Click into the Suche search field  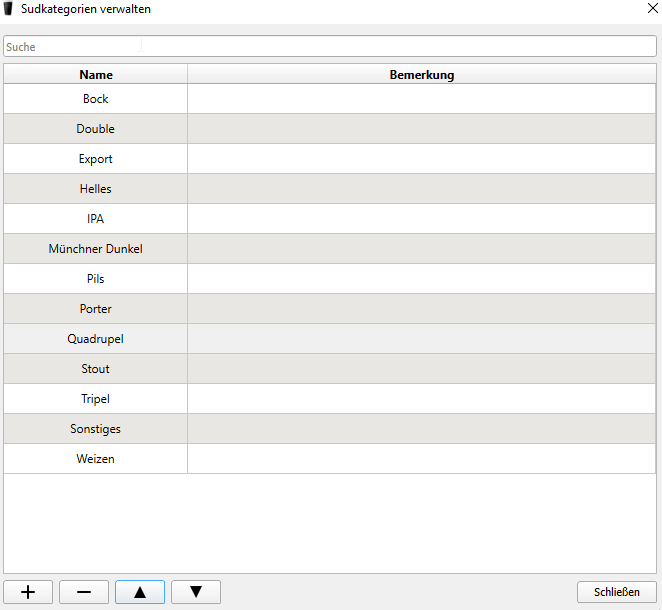coord(330,47)
